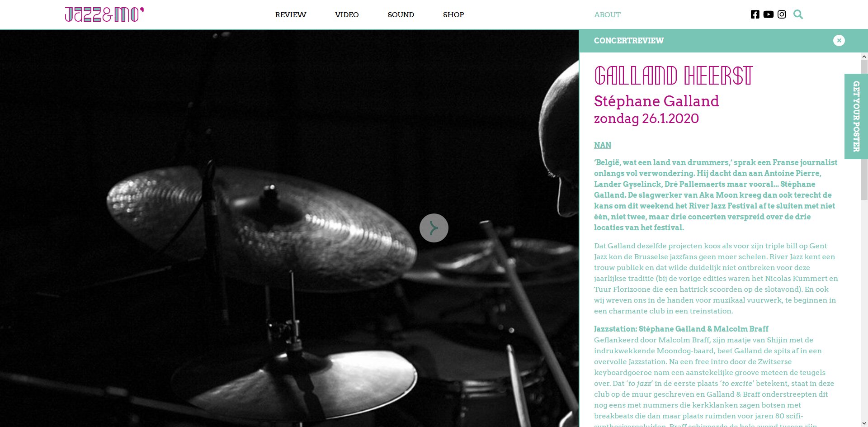Open the Get Your Poster tab
The height and width of the screenshot is (427, 868).
click(x=856, y=116)
